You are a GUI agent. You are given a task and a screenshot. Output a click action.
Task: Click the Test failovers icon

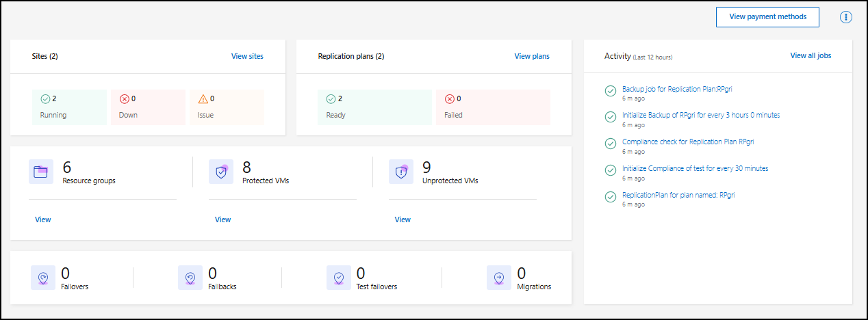[339, 278]
